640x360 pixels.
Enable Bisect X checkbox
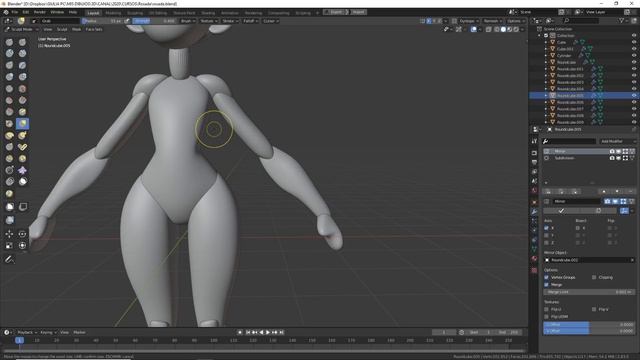pos(578,228)
